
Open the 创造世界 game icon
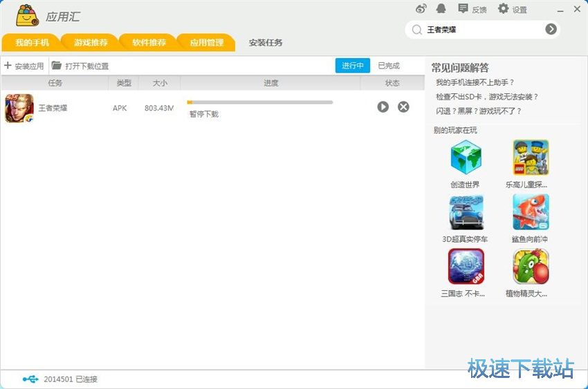click(466, 158)
